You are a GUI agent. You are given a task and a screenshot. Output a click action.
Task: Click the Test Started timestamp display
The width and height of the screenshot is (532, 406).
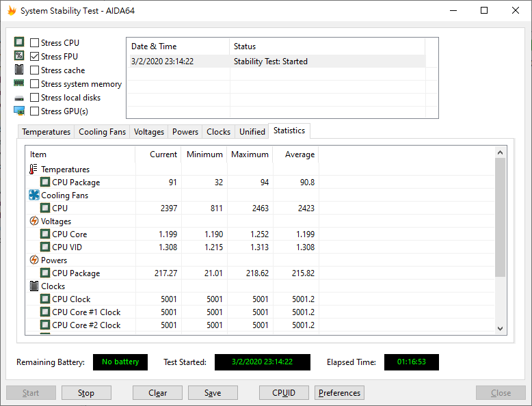[263, 362]
